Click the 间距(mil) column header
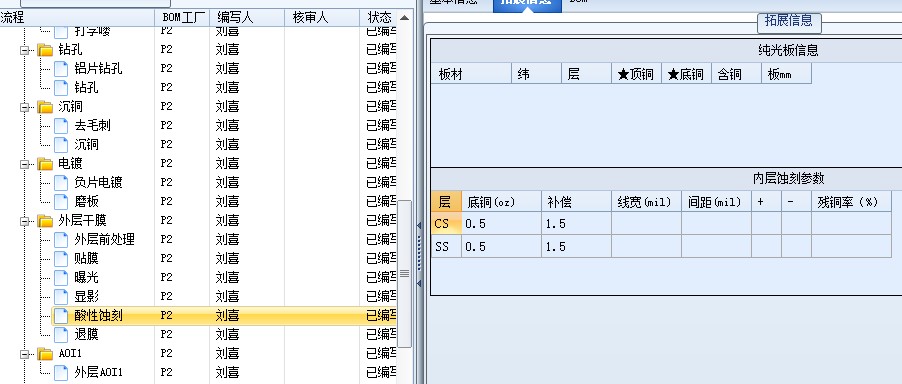 717,202
